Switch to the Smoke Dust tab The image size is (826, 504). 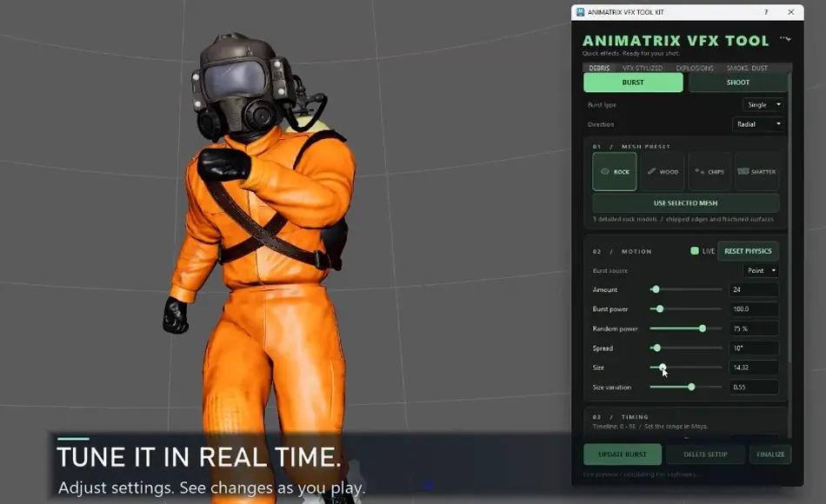tap(747, 68)
